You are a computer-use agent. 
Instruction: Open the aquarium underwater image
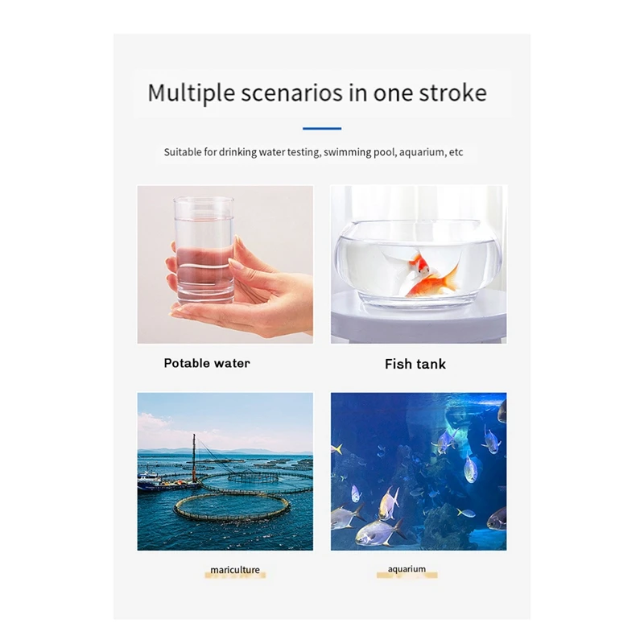419,472
